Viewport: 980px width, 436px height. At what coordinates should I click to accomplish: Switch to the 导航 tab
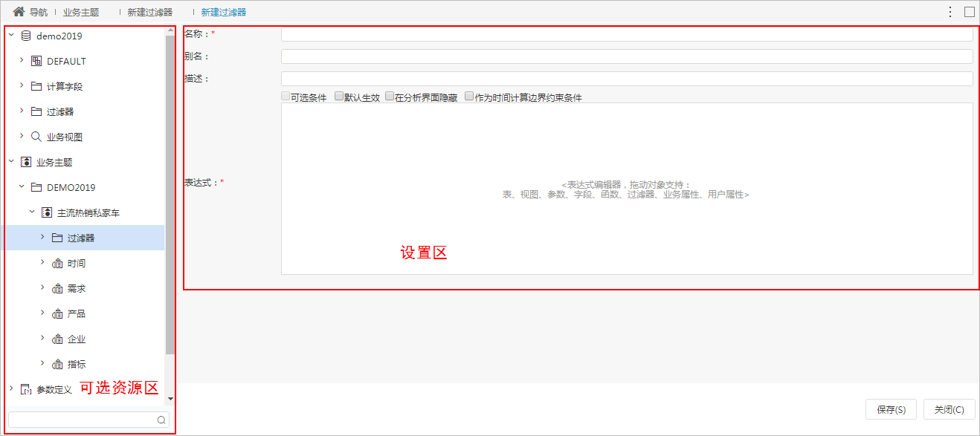(x=39, y=13)
